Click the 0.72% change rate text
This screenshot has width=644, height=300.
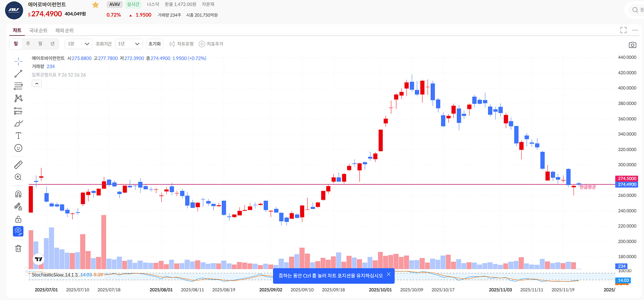pos(114,15)
